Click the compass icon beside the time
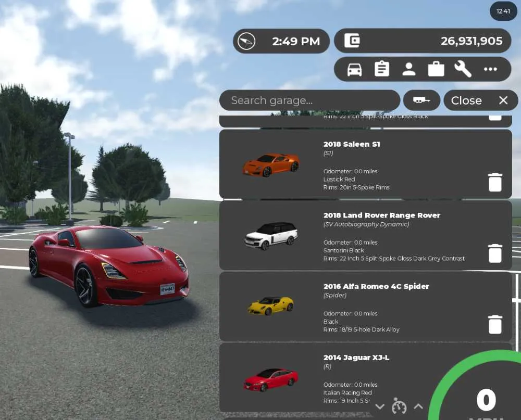The image size is (521, 420). pos(246,42)
